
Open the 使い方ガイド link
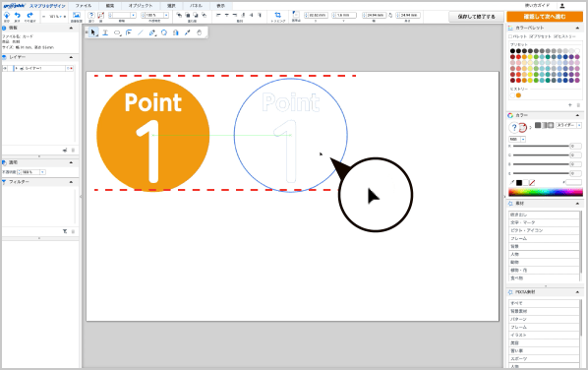pos(537,6)
